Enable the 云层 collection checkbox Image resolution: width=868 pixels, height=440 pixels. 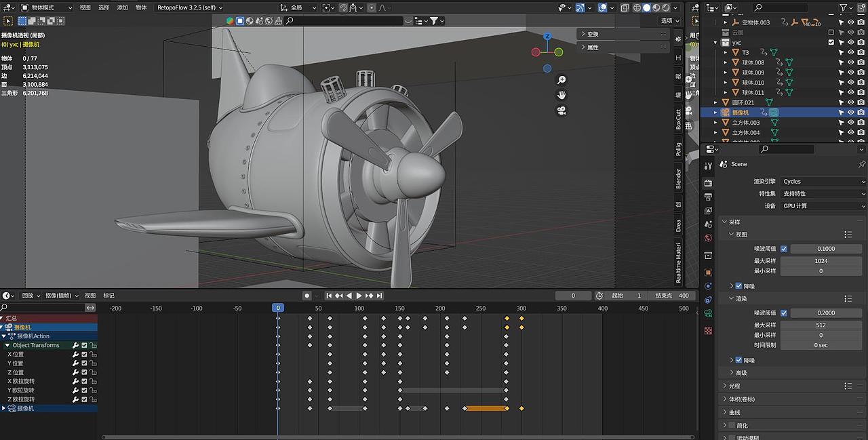coord(831,32)
